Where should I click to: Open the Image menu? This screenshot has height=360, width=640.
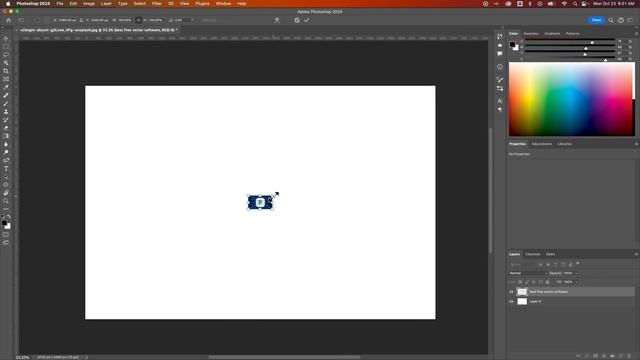[89, 4]
